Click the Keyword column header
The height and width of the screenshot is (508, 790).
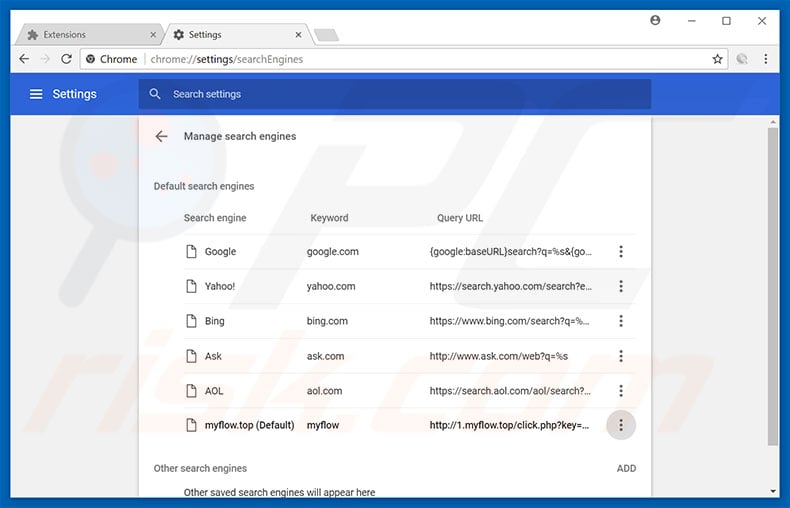[329, 218]
